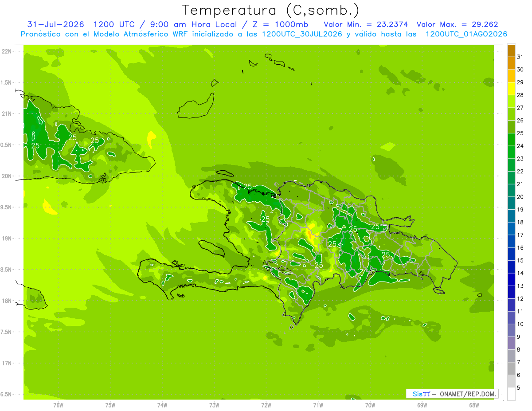Click the Z = 1000mb pressure level text
The height and width of the screenshot is (411, 532).
284,24
